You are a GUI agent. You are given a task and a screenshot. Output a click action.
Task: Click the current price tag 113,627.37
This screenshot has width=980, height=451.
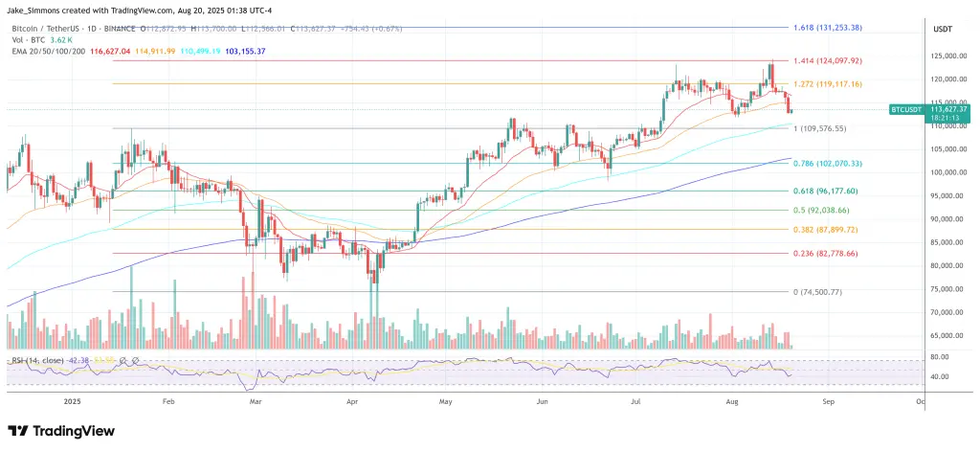[947, 109]
